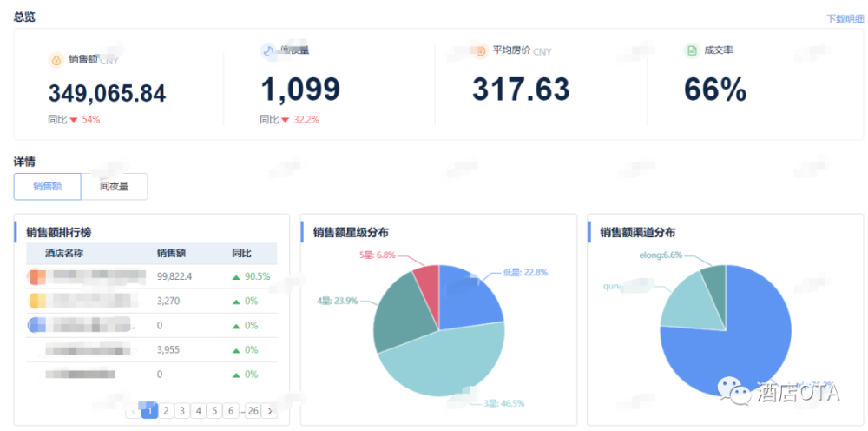
Task: Click the next page arrow in pagination
Action: 270,411
